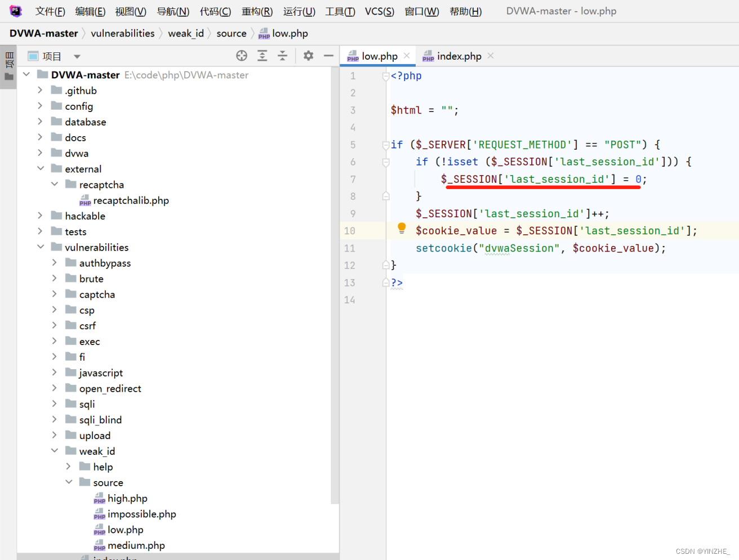This screenshot has height=560, width=739.
Task: Expand the .github folder
Action: (40, 90)
